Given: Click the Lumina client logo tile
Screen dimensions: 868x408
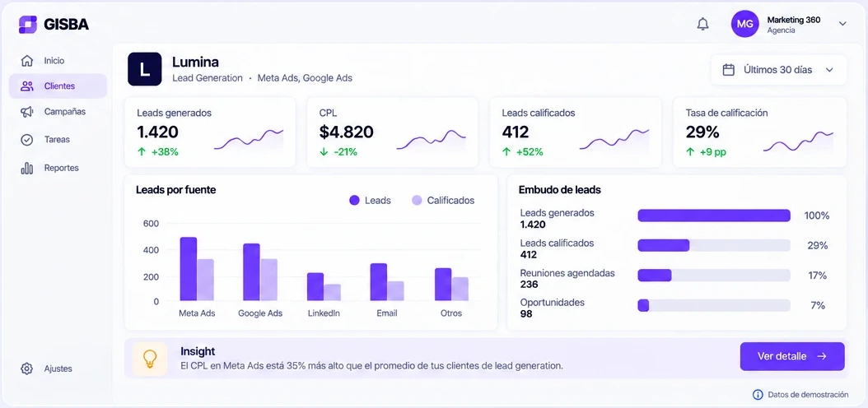Looking at the screenshot, I should click(x=144, y=69).
